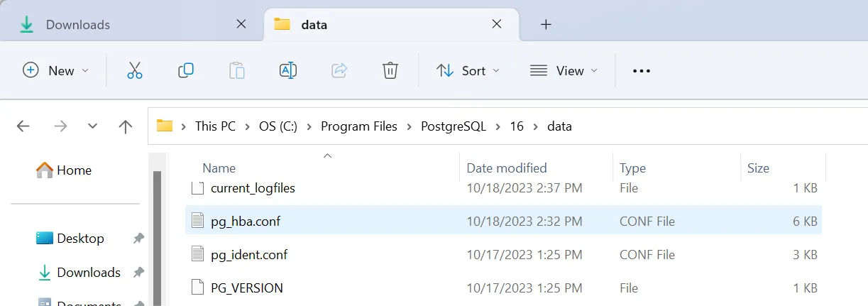The height and width of the screenshot is (306, 868).
Task: Expand the View layout dropdown
Action: tap(564, 70)
